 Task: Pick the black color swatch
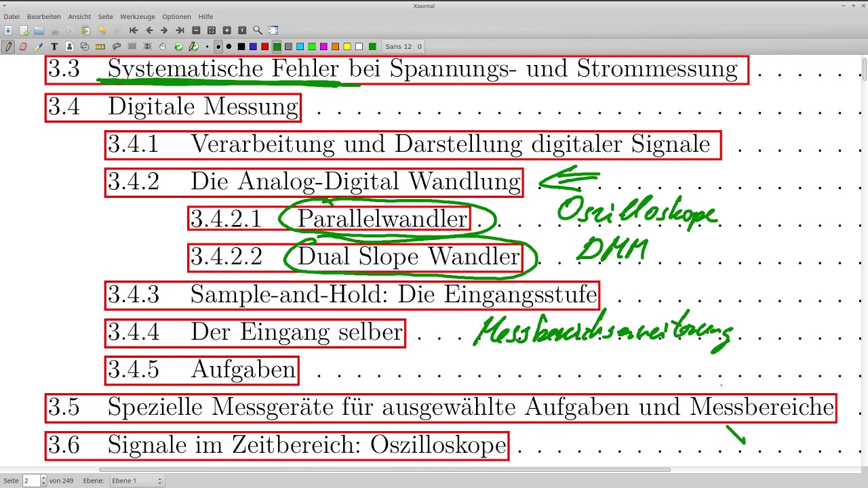click(x=241, y=47)
